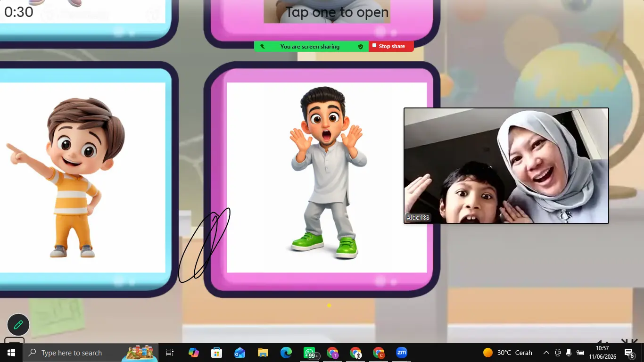This screenshot has width=644, height=362.
Task: Click the Aldo188 name label
Action: 418,218
